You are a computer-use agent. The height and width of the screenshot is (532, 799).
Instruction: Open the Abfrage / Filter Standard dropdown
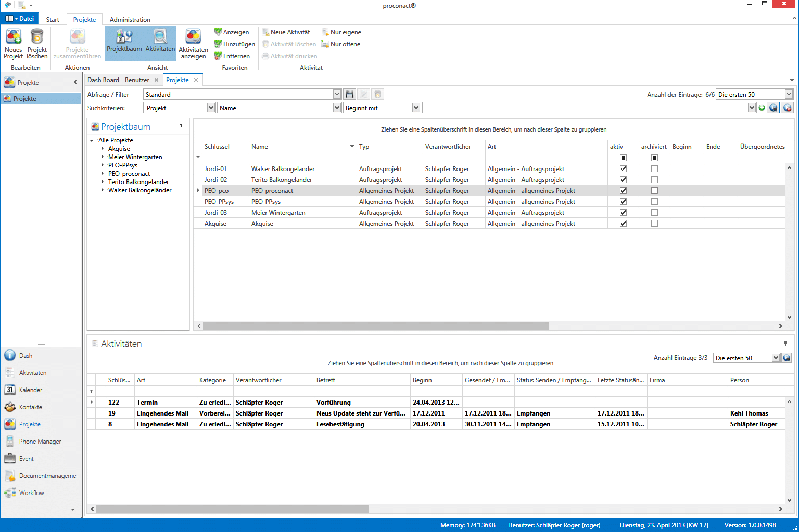(337, 94)
